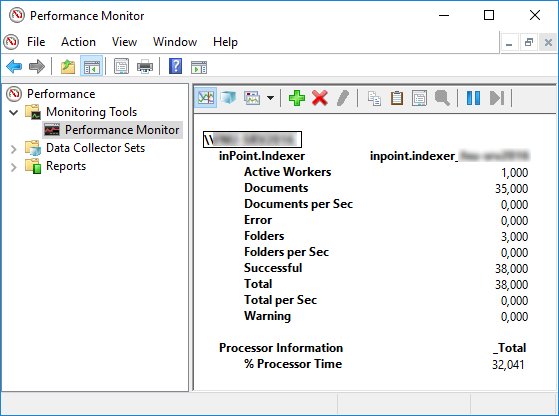Screen dimensions: 559x416
Task: Click the 35,000 Documents value
Action: pyautogui.click(x=511, y=189)
